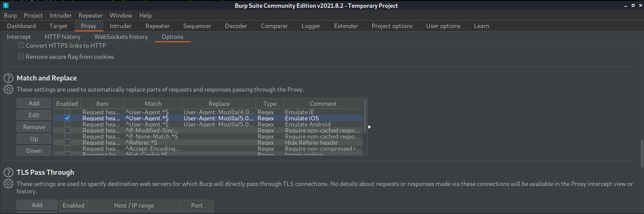Select the Proxy tab
Image resolution: width=644 pixels, height=214 pixels.
[x=88, y=26]
